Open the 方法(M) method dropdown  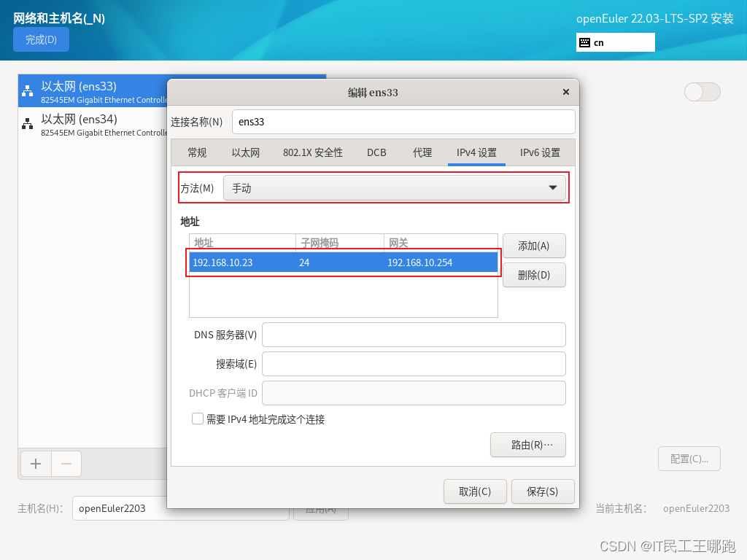396,187
